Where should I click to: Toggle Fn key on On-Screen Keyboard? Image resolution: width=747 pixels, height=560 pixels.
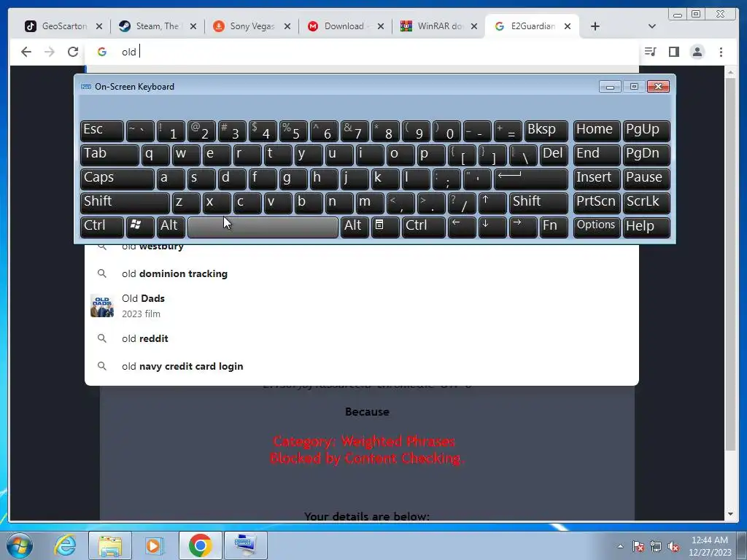pyautogui.click(x=554, y=227)
